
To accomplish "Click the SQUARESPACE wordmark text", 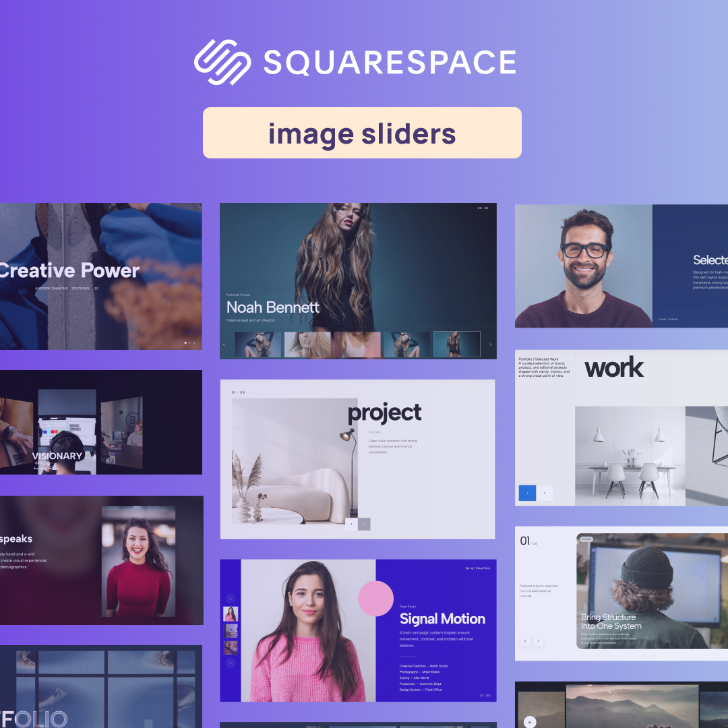I will pyautogui.click(x=390, y=62).
